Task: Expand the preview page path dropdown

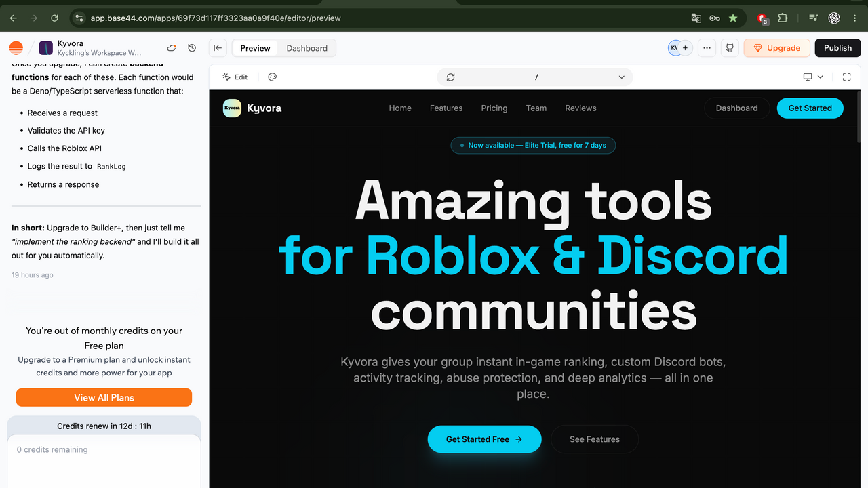Action: tap(622, 77)
